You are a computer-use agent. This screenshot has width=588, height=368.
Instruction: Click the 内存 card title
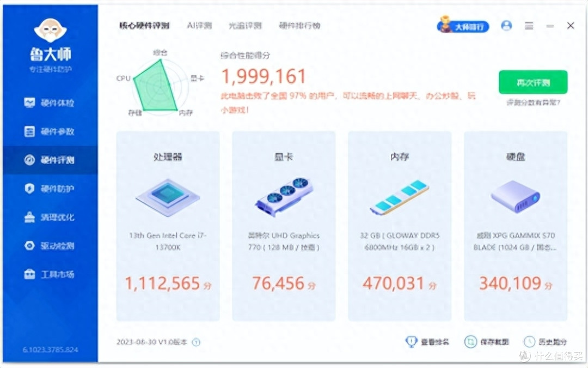tap(400, 156)
